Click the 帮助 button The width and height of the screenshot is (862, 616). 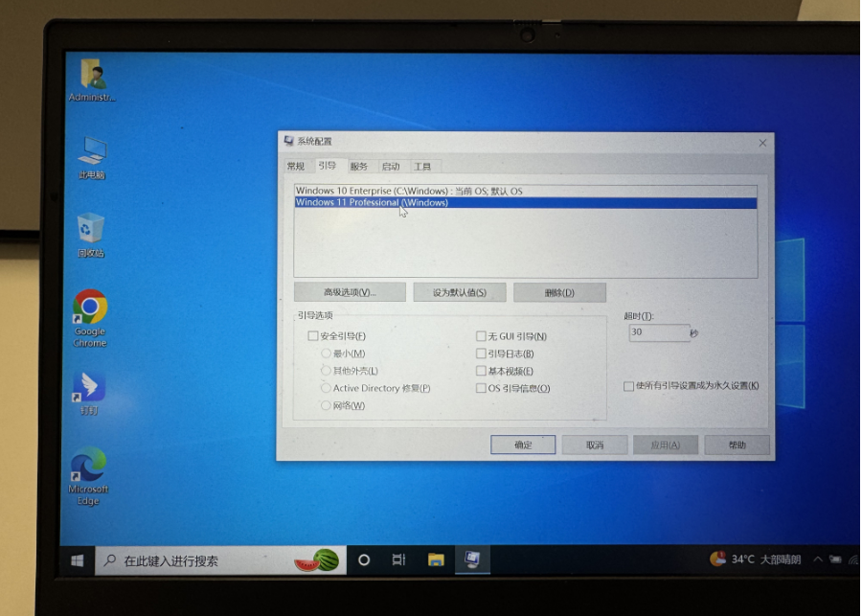[x=737, y=445]
